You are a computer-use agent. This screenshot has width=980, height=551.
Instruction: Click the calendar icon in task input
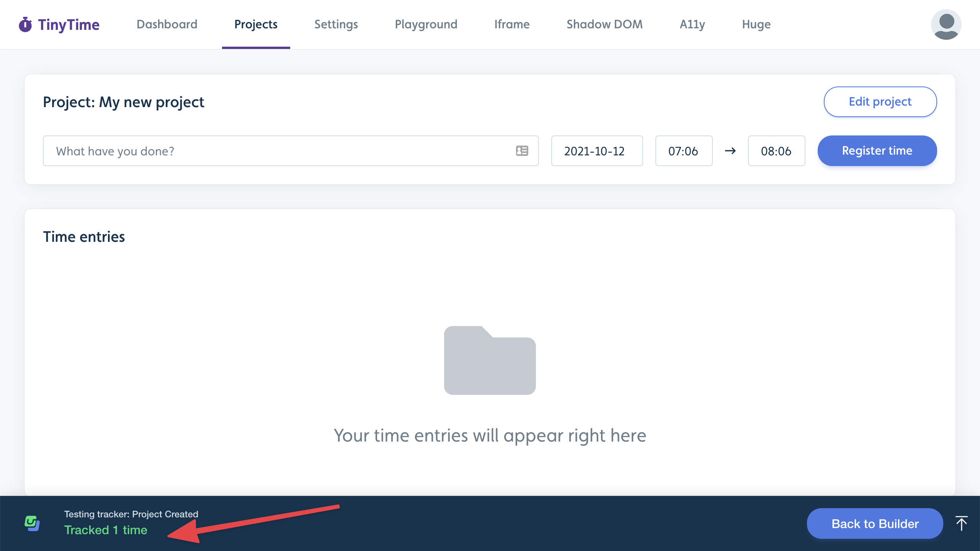522,151
